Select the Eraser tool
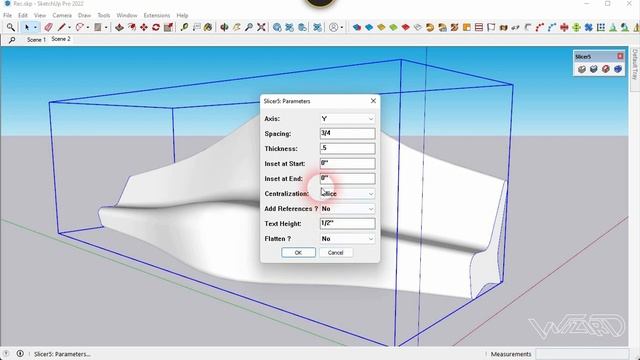This screenshot has height=360, width=640. pyautogui.click(x=49, y=27)
